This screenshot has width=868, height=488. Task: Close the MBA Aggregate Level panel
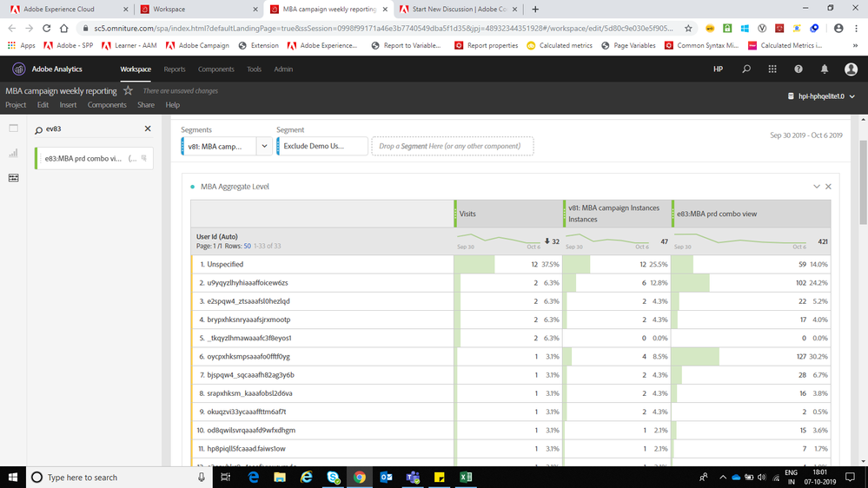(829, 187)
